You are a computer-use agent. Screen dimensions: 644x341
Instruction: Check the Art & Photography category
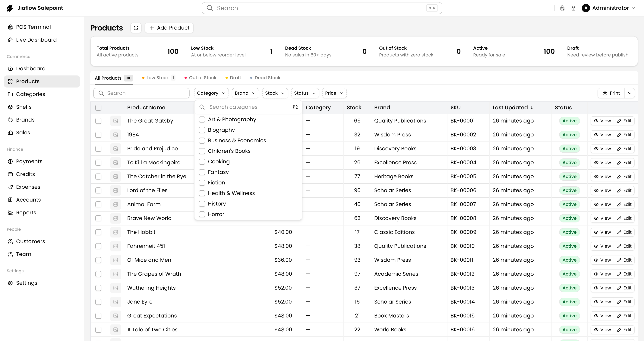(x=202, y=120)
